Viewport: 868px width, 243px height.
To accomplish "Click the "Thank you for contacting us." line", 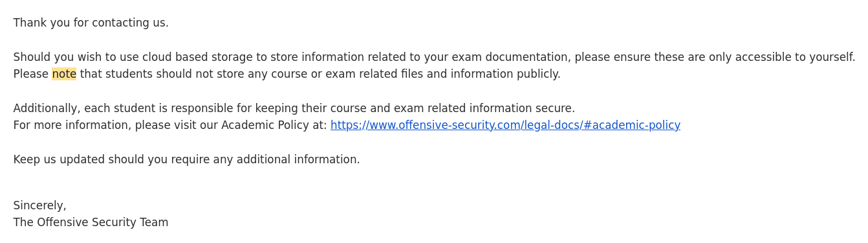I will click(x=91, y=23).
